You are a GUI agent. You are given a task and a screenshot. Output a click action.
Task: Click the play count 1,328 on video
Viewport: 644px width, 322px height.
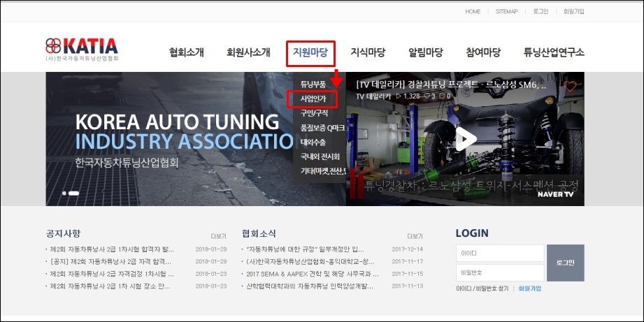(408, 96)
